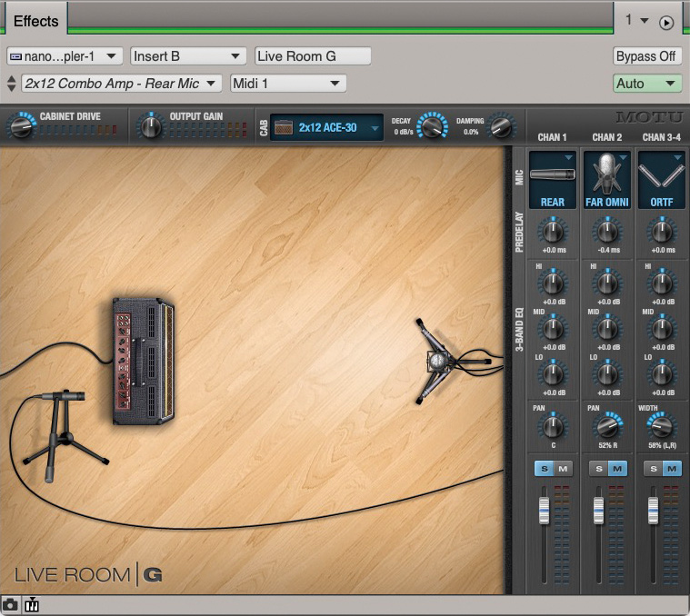690x616 pixels.
Task: Click the Damping 0.0% value
Action: (470, 132)
